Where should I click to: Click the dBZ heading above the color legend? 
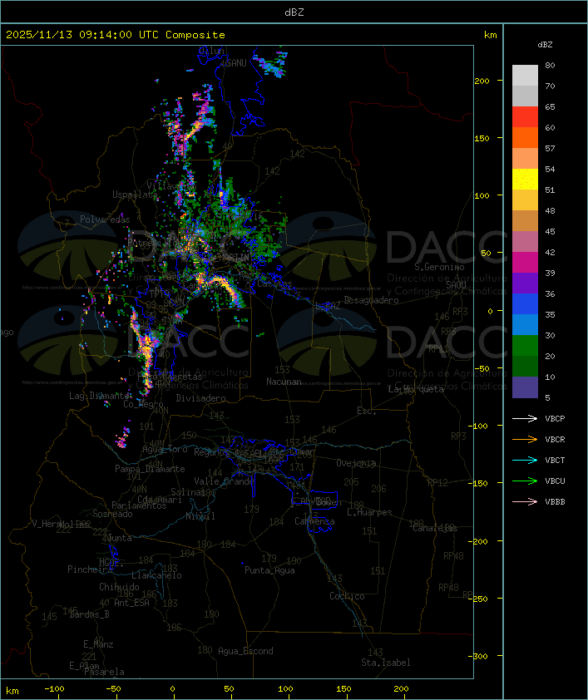pos(545,45)
